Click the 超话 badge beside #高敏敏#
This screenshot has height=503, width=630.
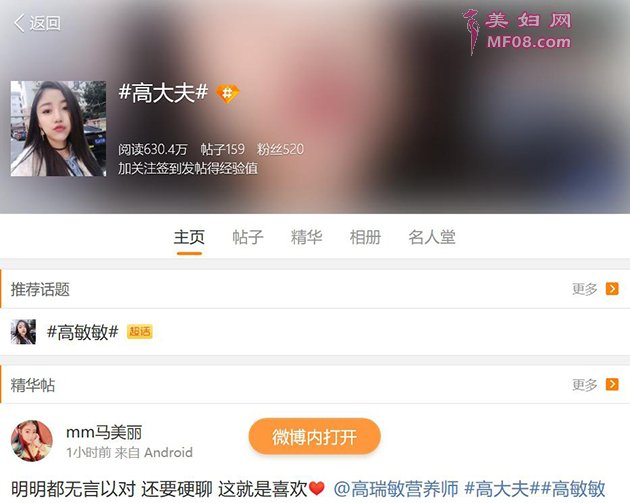(x=140, y=331)
